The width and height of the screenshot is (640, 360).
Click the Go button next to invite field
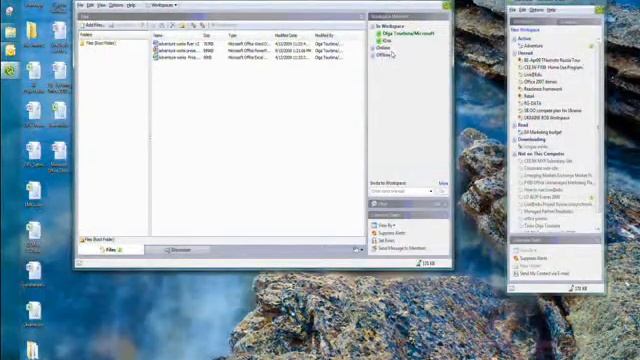coord(442,191)
